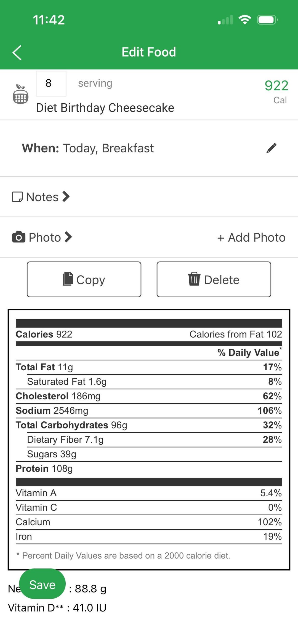
Task: Tap the Notes sticky note icon
Action: point(17,197)
